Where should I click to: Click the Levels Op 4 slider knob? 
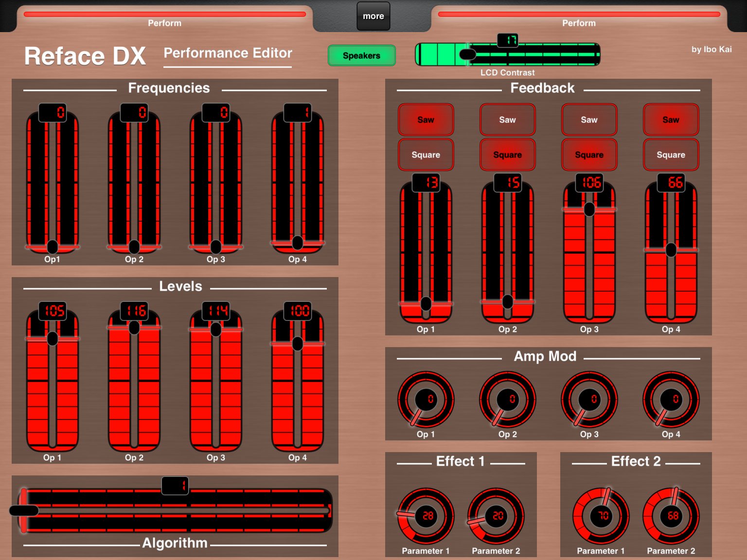298,344
